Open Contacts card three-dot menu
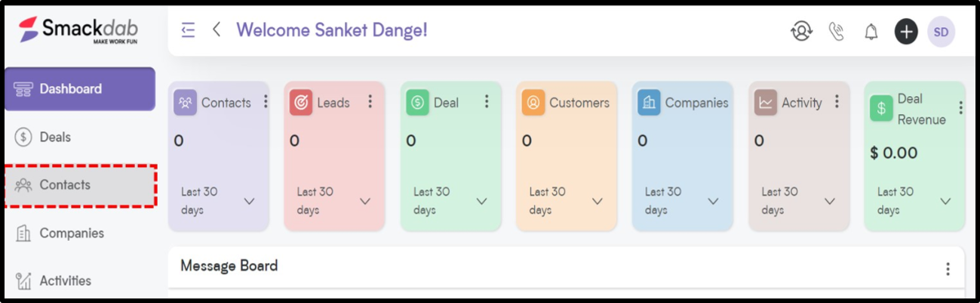The width and height of the screenshot is (980, 303). point(266,102)
